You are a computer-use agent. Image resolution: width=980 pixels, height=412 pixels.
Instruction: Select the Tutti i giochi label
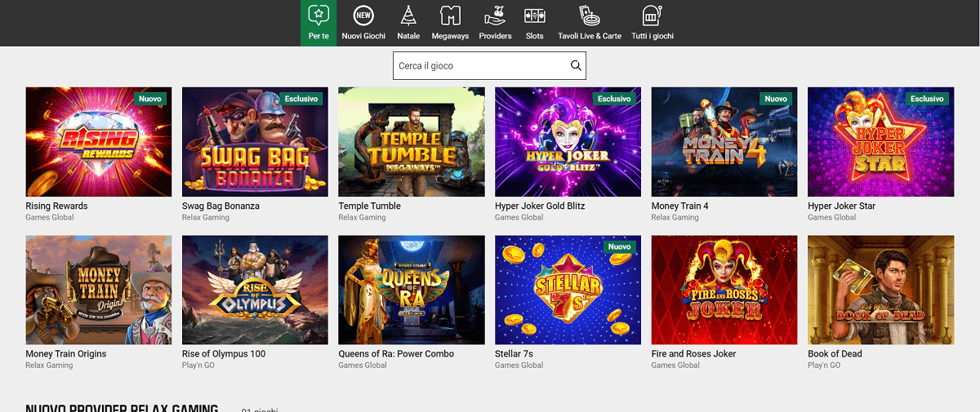pos(652,36)
